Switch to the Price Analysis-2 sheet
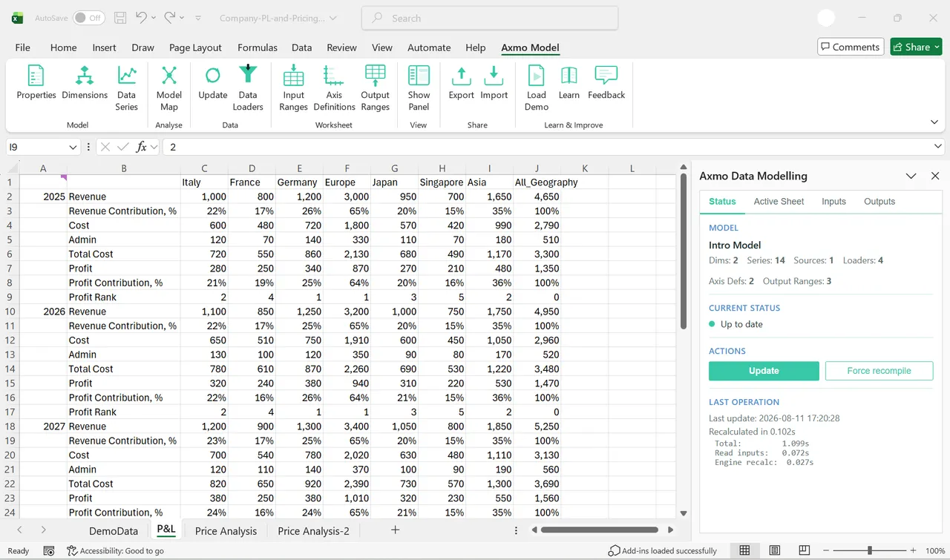The width and height of the screenshot is (950, 560). (x=313, y=530)
